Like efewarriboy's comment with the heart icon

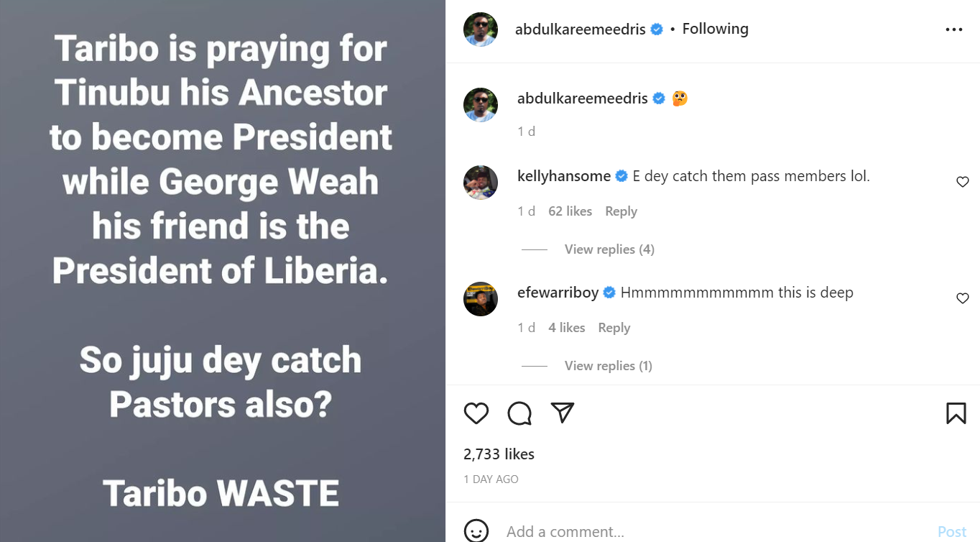pyautogui.click(x=962, y=298)
